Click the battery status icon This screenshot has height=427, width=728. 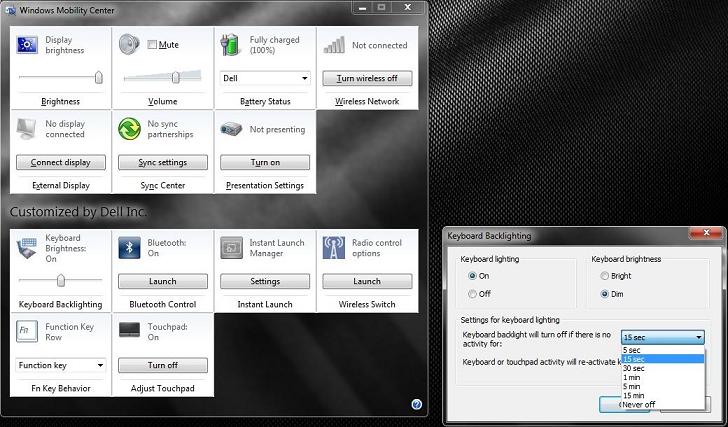pos(231,45)
